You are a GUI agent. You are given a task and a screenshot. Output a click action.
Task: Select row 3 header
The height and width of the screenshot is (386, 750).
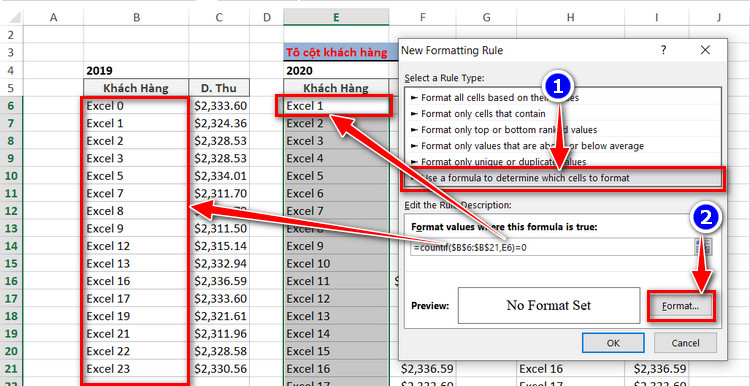click(x=11, y=53)
